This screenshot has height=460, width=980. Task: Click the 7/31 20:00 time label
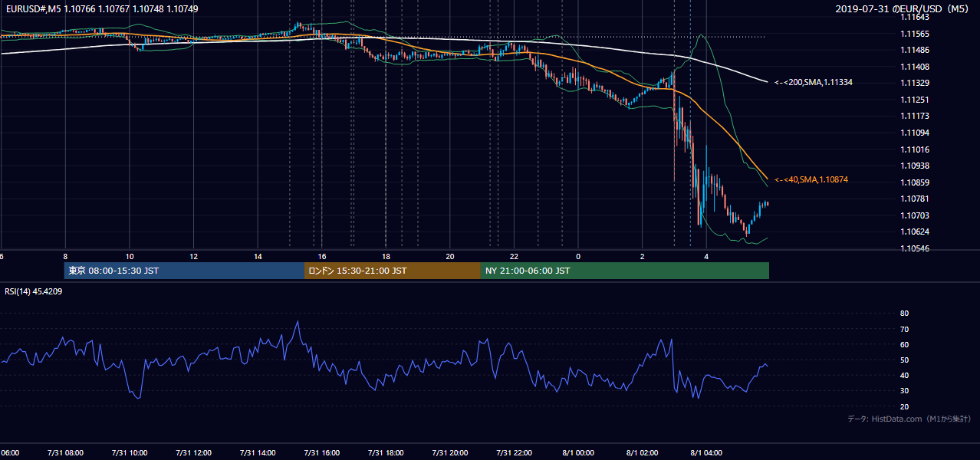tap(450, 453)
